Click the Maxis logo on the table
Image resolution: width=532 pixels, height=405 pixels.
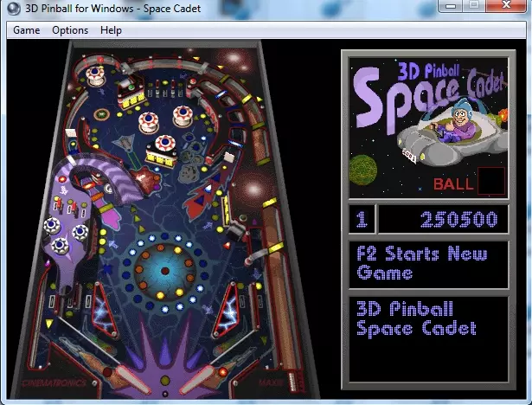(271, 382)
